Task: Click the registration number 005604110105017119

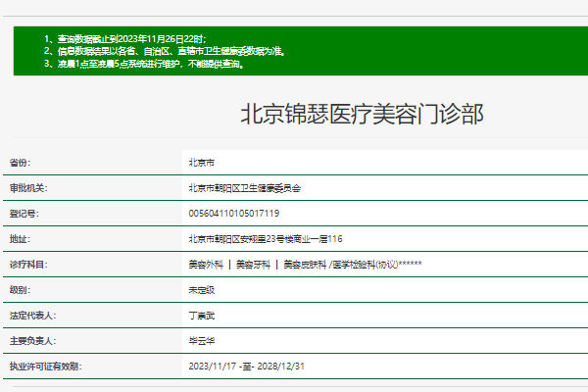Action: tap(233, 214)
